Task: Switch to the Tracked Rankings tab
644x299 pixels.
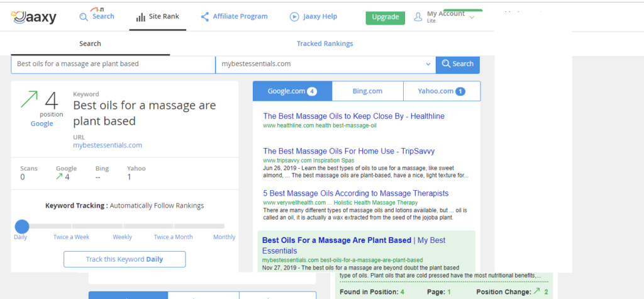Action: coord(325,43)
